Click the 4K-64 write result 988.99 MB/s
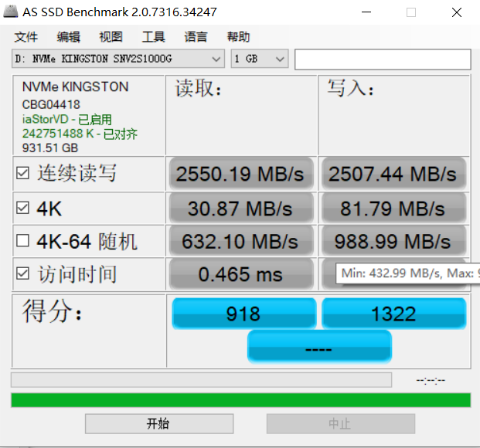This screenshot has width=480, height=448. click(393, 241)
